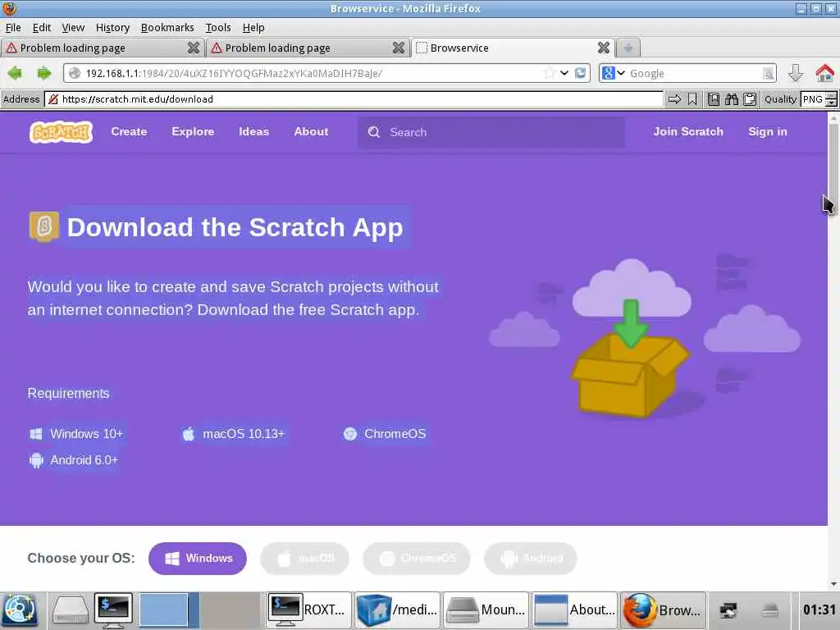Viewport: 840px width, 630px height.
Task: Click the Quality PNG field
Action: [813, 99]
